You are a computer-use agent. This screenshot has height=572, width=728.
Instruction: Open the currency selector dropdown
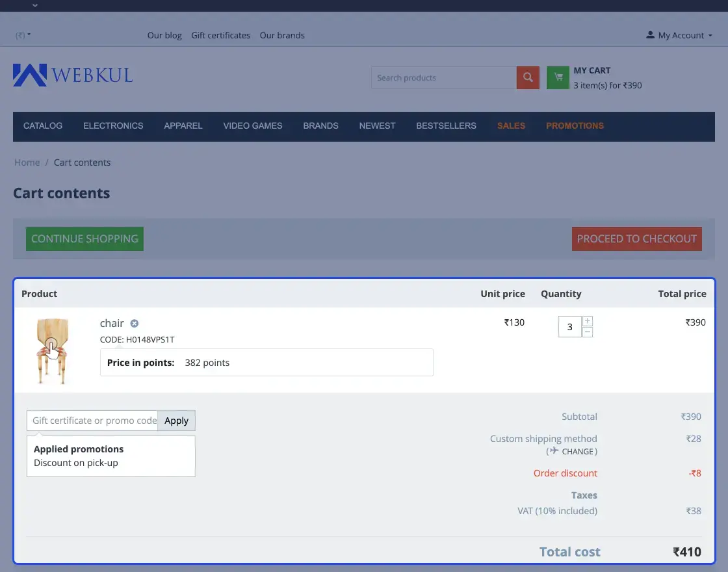pos(23,35)
